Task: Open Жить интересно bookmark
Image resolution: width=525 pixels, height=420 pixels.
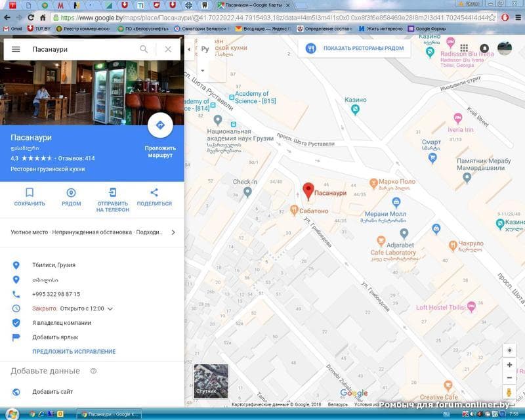Action: tap(381, 29)
